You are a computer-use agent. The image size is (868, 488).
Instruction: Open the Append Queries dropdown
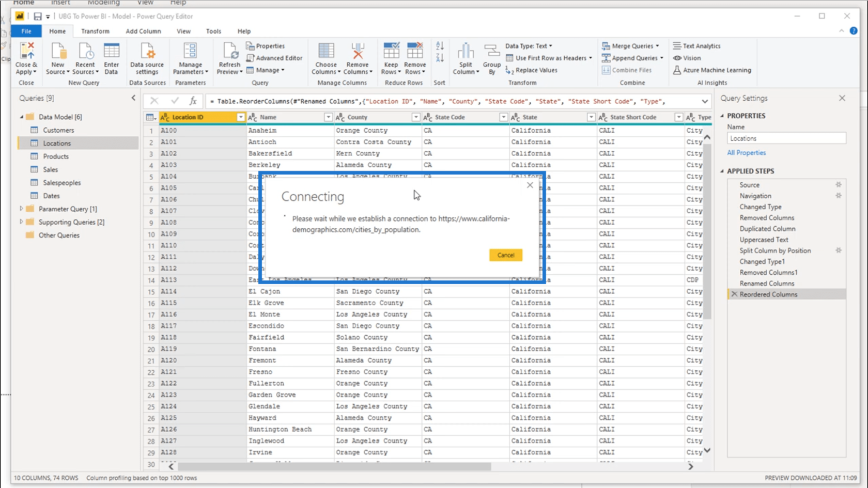click(x=661, y=58)
